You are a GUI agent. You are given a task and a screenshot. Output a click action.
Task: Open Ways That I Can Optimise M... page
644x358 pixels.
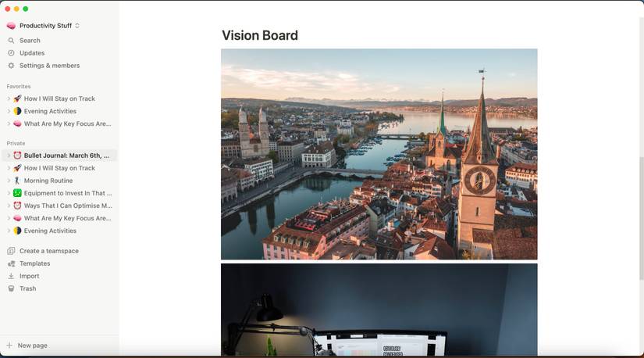click(x=68, y=206)
